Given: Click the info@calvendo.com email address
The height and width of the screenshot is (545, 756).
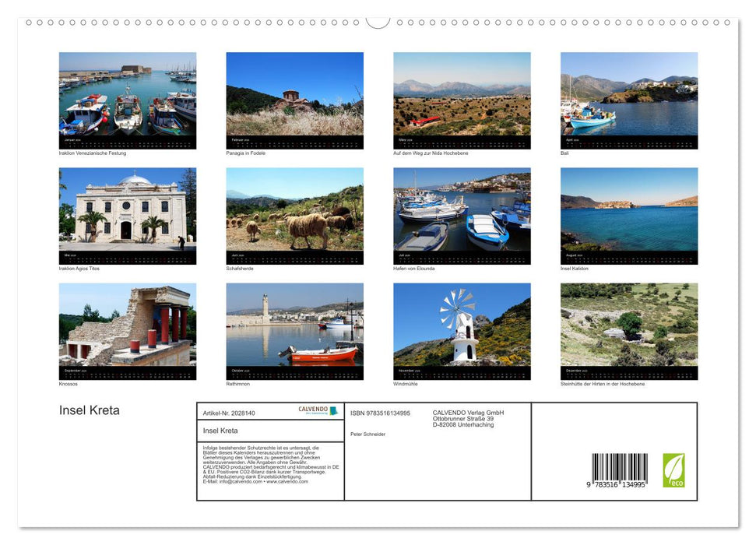Looking at the screenshot, I should 239,481.
